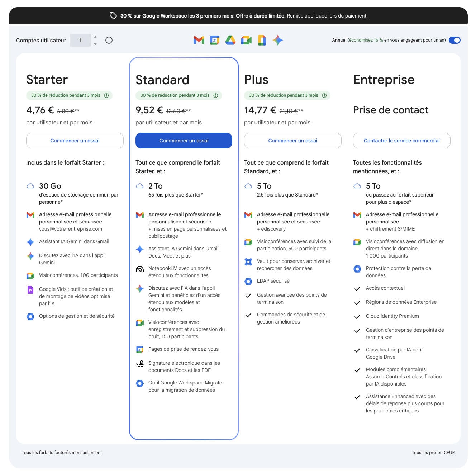
Task: Open the Standard discount badge help tooltip
Action: click(215, 95)
